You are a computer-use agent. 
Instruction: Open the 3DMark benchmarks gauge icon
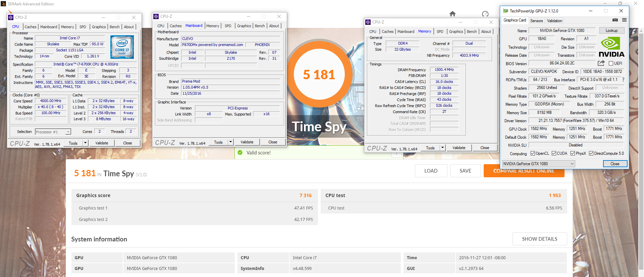tap(485, 14)
